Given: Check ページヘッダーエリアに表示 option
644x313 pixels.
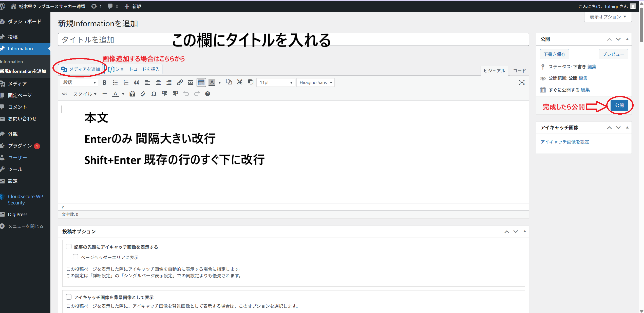Looking at the screenshot, I should [75, 257].
